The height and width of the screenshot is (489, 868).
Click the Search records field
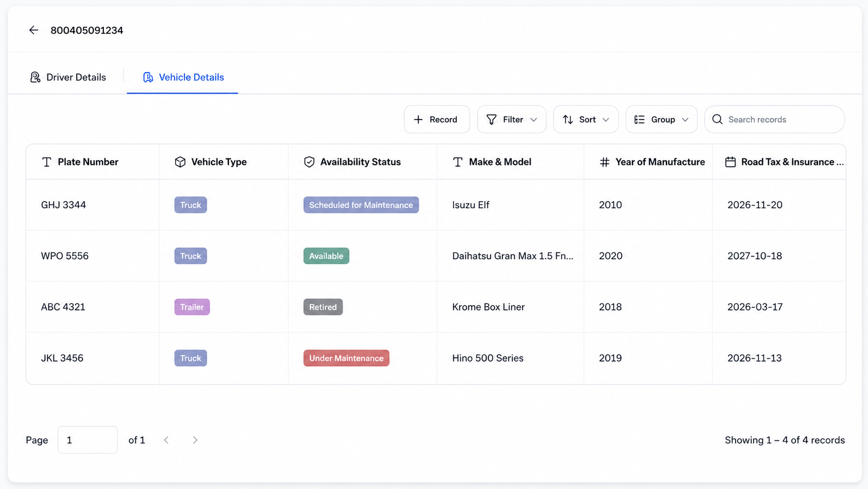pyautogui.click(x=775, y=120)
